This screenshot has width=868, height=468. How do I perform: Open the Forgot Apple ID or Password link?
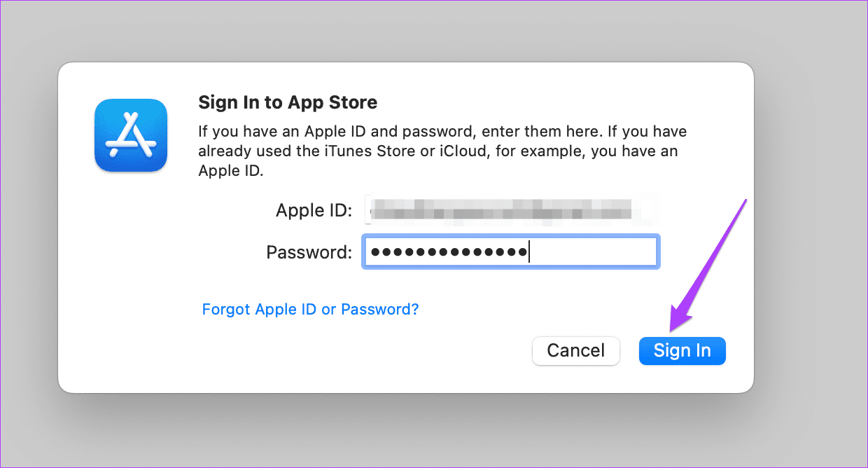310,309
